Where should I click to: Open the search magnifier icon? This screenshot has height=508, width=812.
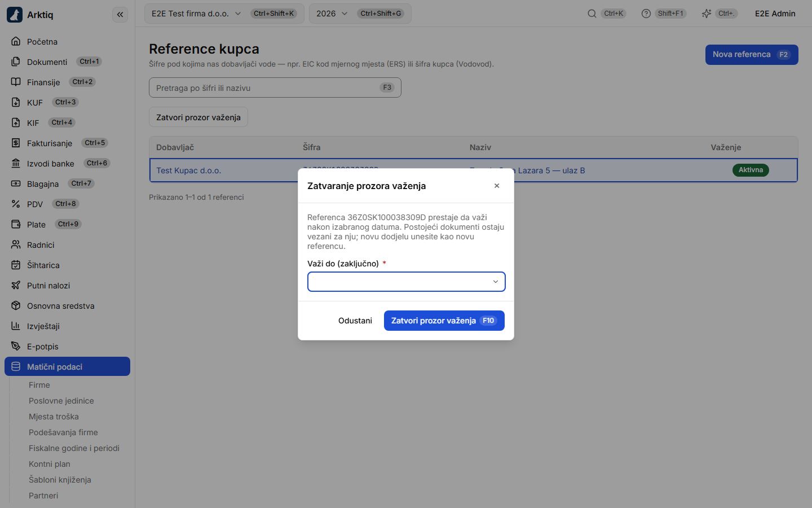pos(592,14)
